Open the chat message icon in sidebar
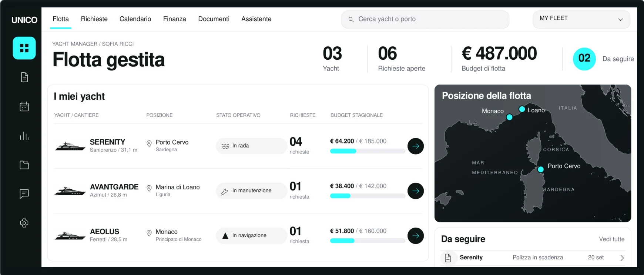Screen dimensions: 644x275 (x=24, y=194)
